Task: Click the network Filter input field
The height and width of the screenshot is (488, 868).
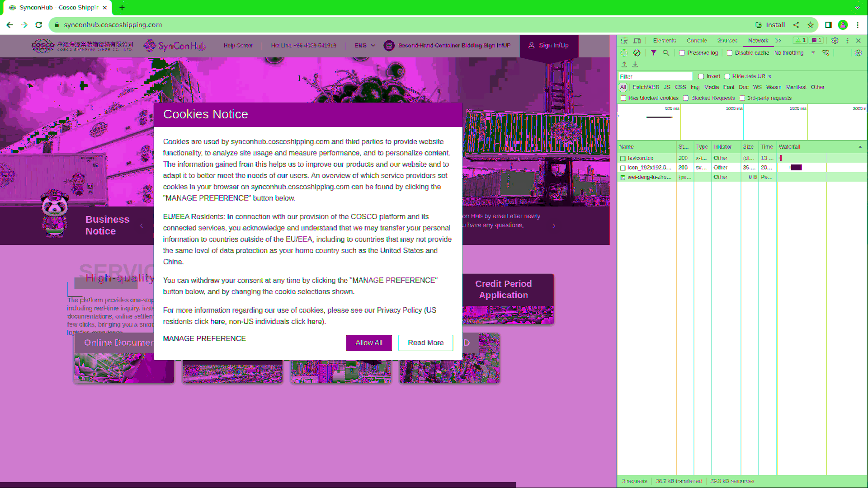Action: point(655,76)
